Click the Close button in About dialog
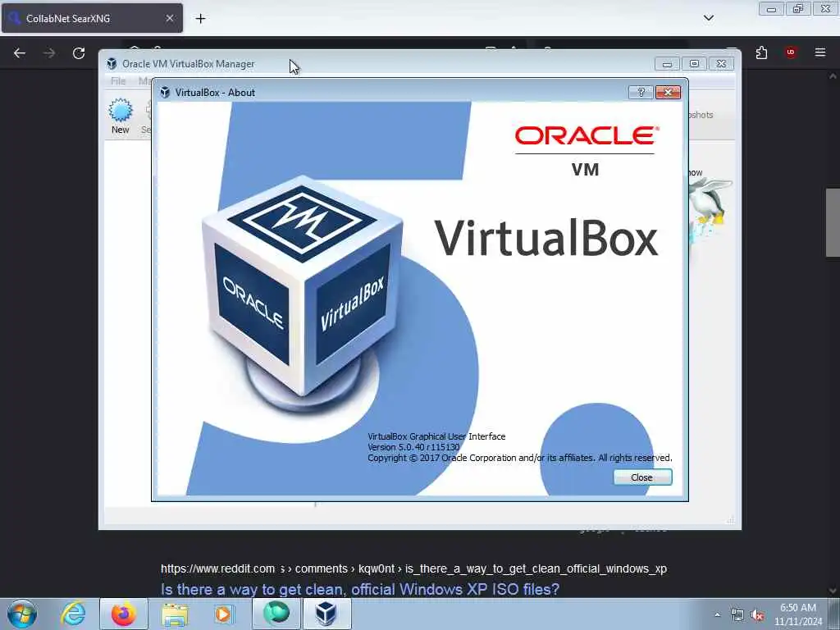Image resolution: width=840 pixels, height=630 pixels. pyautogui.click(x=642, y=477)
